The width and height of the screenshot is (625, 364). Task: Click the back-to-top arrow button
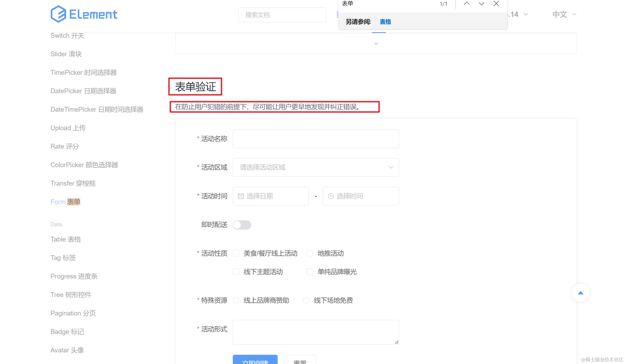580,293
